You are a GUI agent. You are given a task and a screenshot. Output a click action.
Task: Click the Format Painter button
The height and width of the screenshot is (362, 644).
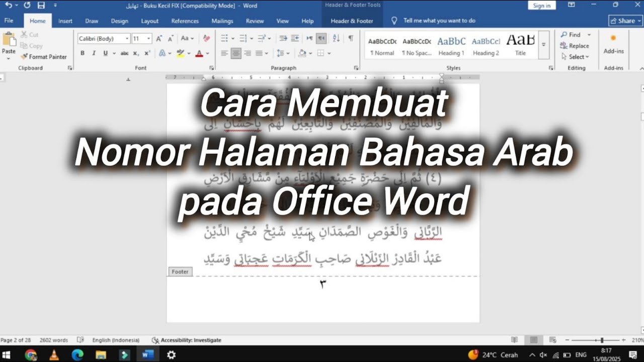[44, 57]
